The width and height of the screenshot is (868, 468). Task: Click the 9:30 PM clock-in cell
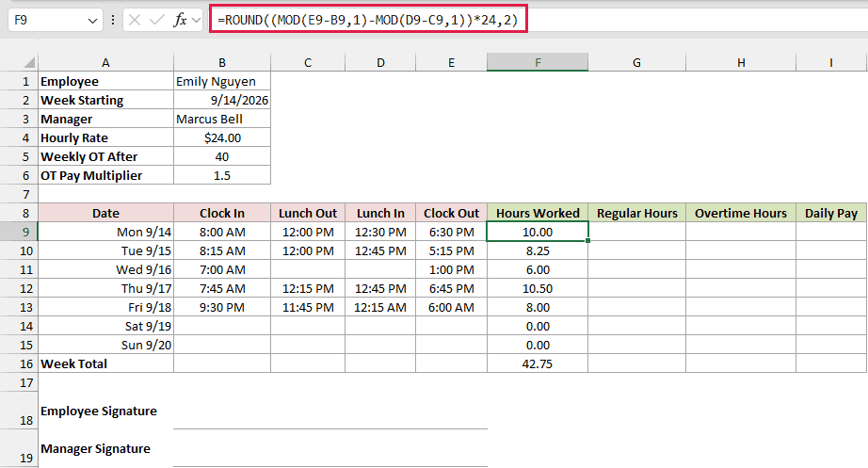point(222,307)
